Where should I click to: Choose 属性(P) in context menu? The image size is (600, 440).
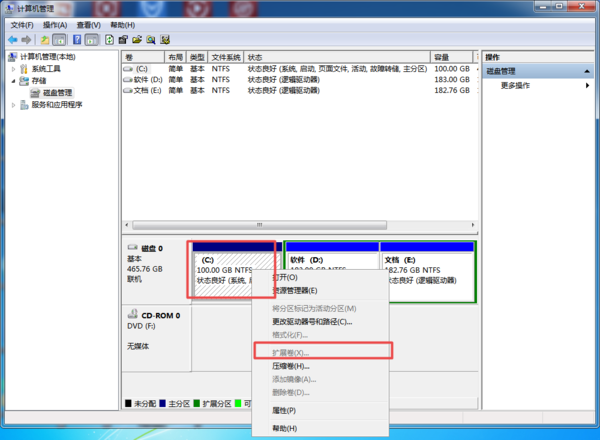pos(320,410)
